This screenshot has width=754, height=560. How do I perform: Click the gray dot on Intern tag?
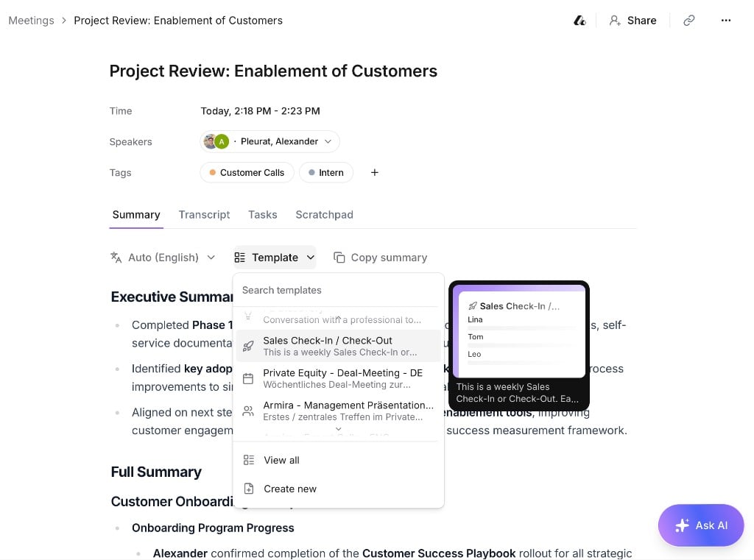tap(311, 172)
